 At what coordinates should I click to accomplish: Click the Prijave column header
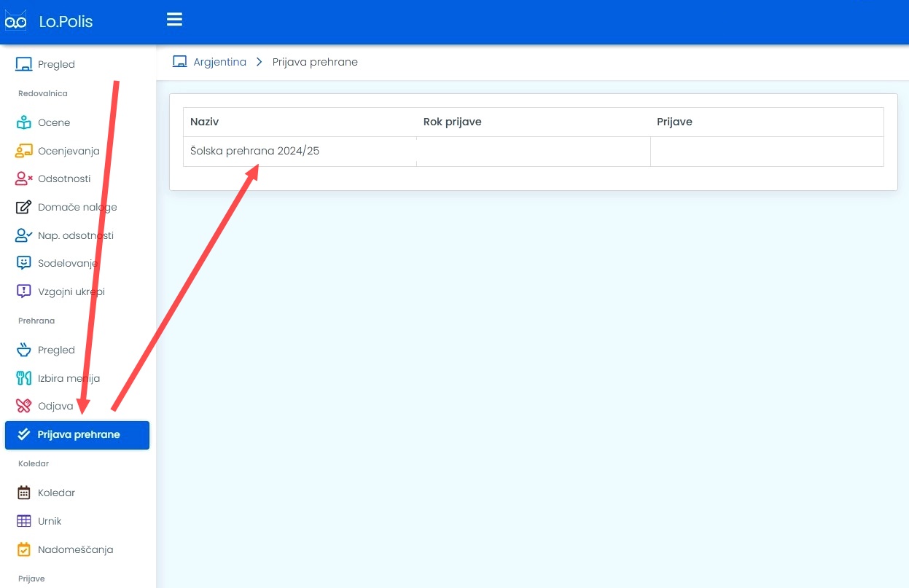(x=674, y=122)
